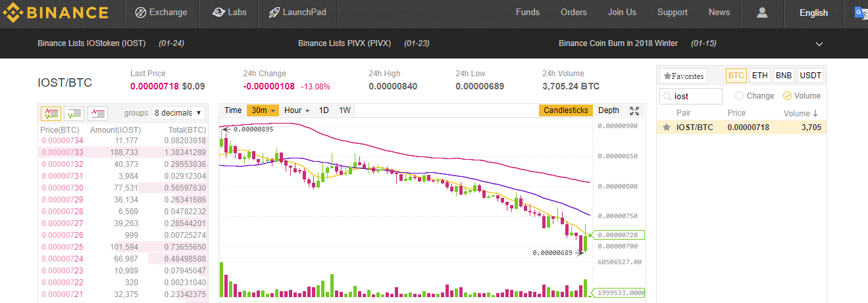Click the star beside IOST/BTC pair
This screenshot has height=303, width=868.
click(667, 128)
